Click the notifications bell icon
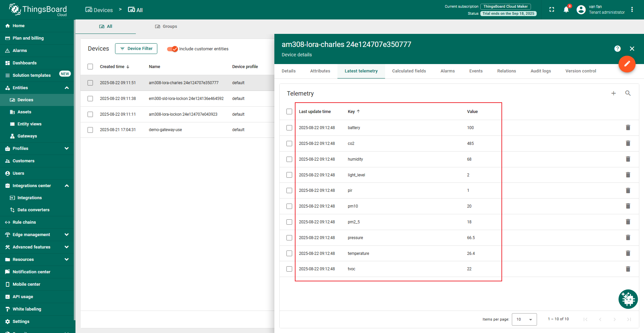The height and width of the screenshot is (333, 644). pos(566,9)
